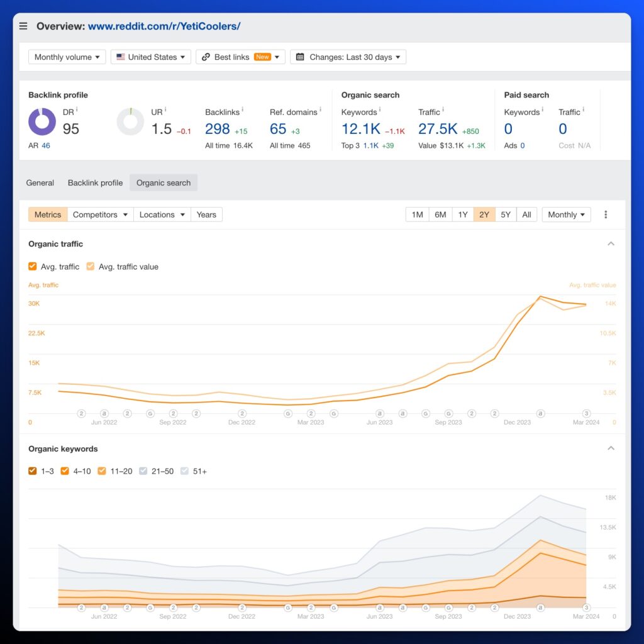Click the Backlinks info icon
Viewport: 644px width, 644px height.
click(243, 110)
